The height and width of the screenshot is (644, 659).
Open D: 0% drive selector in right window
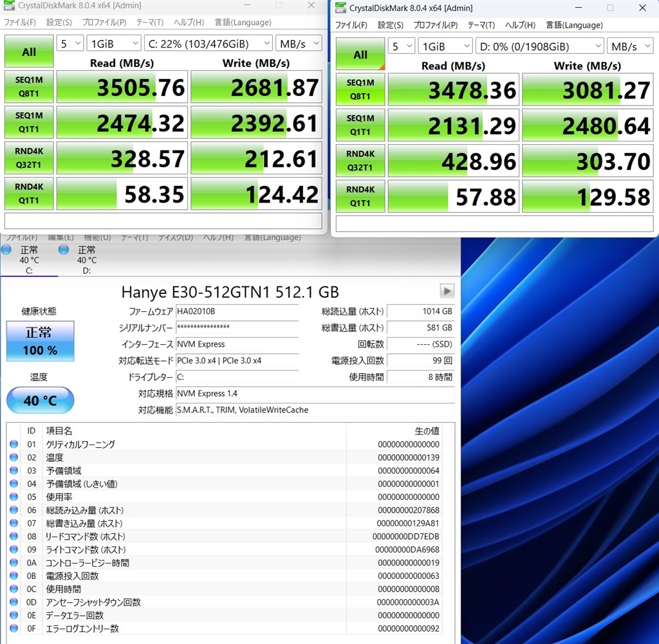tap(540, 46)
